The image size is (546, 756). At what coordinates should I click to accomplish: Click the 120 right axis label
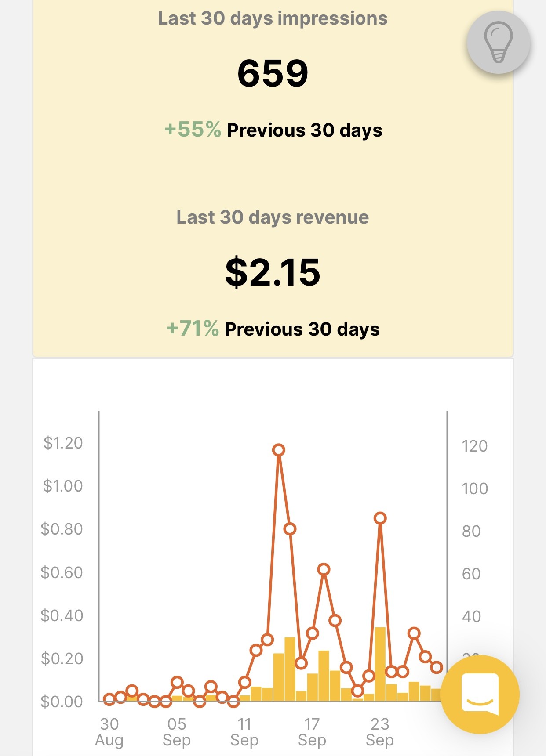pyautogui.click(x=475, y=446)
